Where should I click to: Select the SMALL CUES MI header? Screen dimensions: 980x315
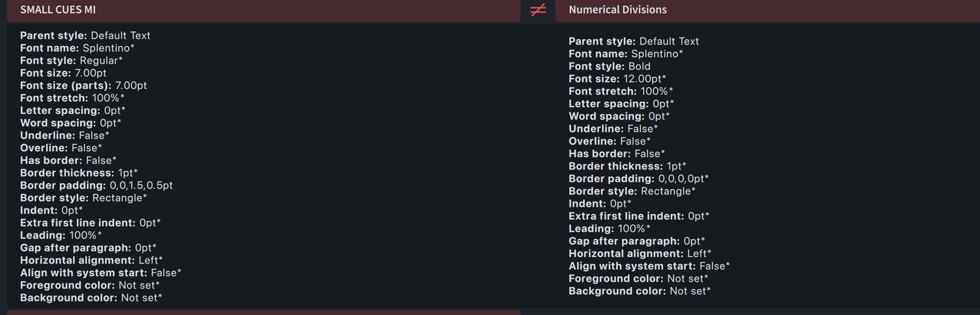pos(58,10)
